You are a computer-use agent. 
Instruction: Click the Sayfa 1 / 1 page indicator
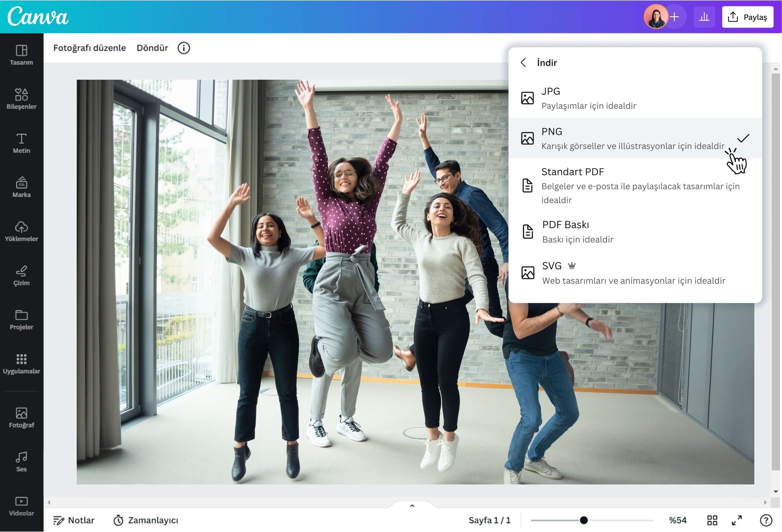pyautogui.click(x=490, y=520)
